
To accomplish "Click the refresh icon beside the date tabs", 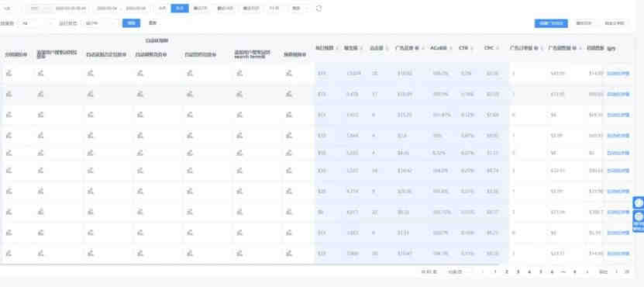I will pyautogui.click(x=319, y=9).
